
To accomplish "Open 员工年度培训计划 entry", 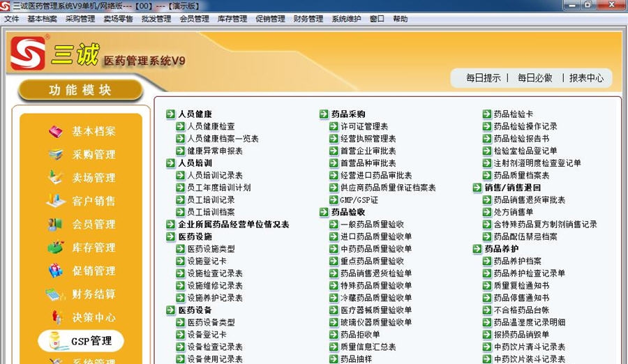I will coord(219,188).
